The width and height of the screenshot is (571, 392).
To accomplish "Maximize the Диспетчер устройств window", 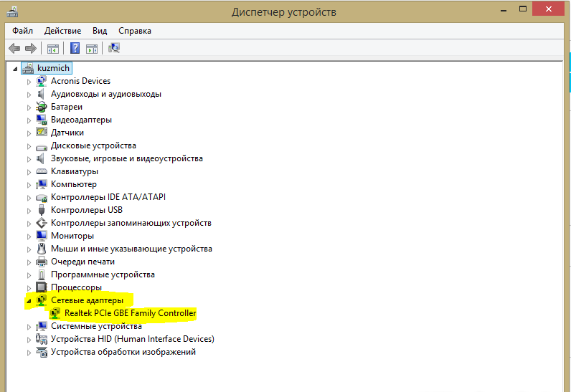I will 522,9.
